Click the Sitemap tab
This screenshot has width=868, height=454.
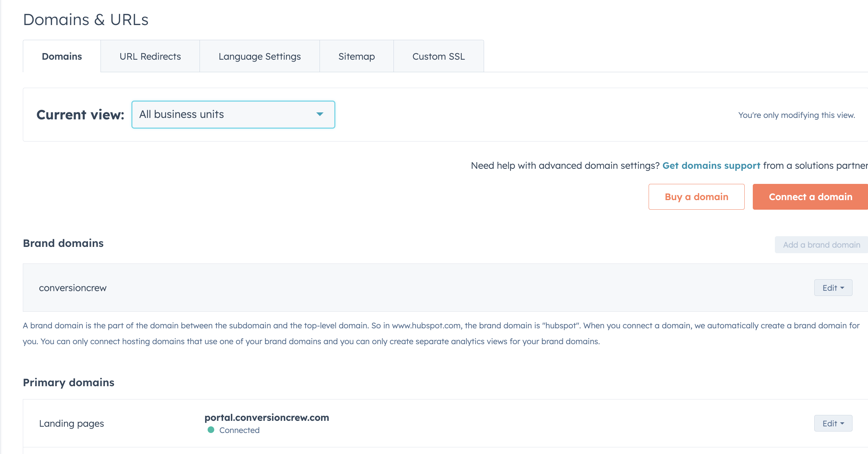356,56
